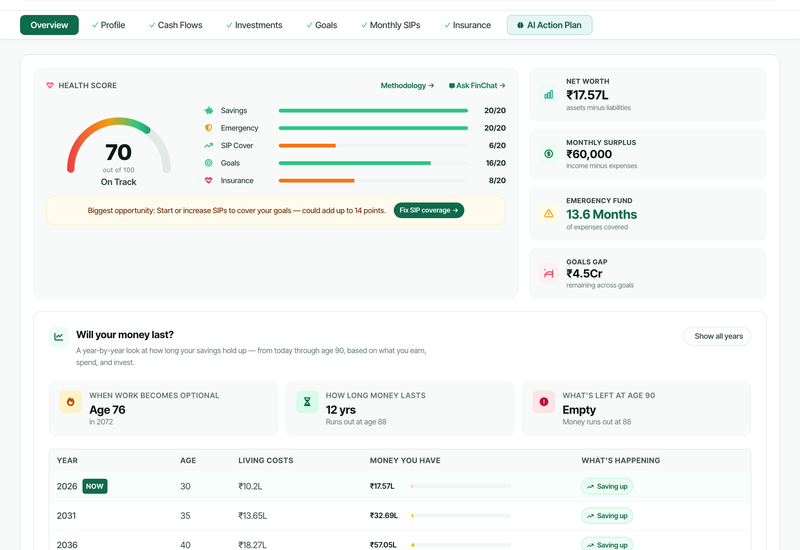The width and height of the screenshot is (800, 550).
Task: Click the flame icon for When Work Becomes Optional
Action: (70, 402)
